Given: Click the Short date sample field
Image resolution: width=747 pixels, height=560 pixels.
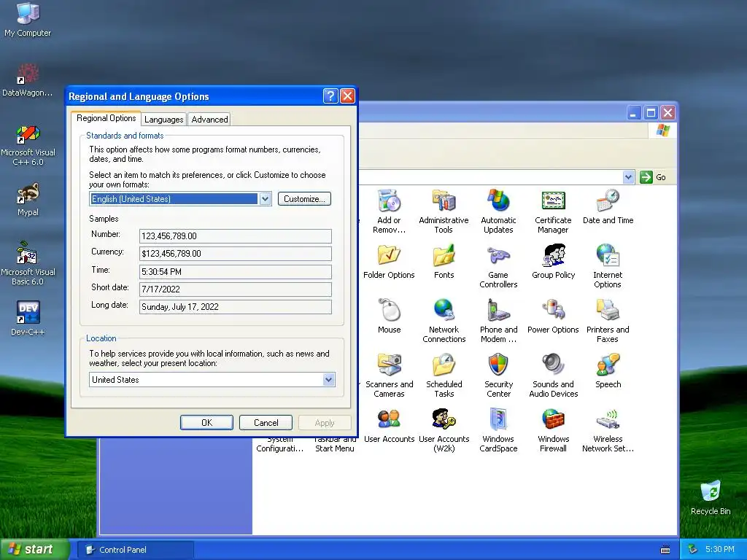Looking at the screenshot, I should click(236, 289).
